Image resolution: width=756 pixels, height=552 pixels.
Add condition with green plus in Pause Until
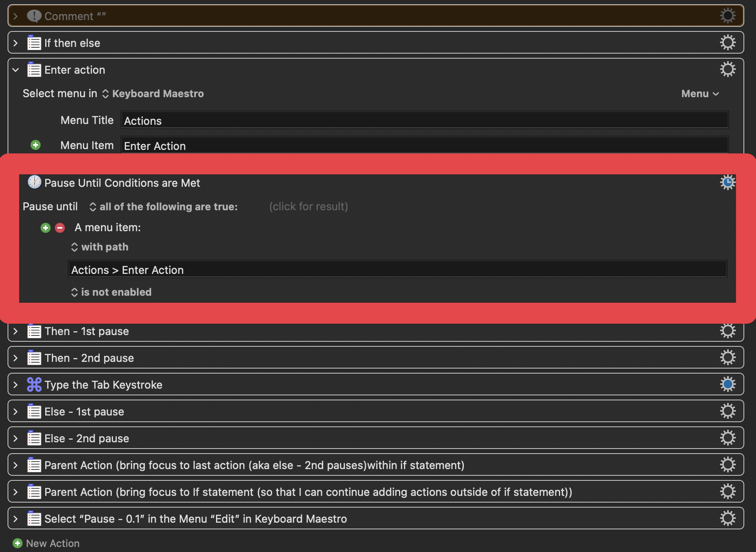tap(46, 228)
